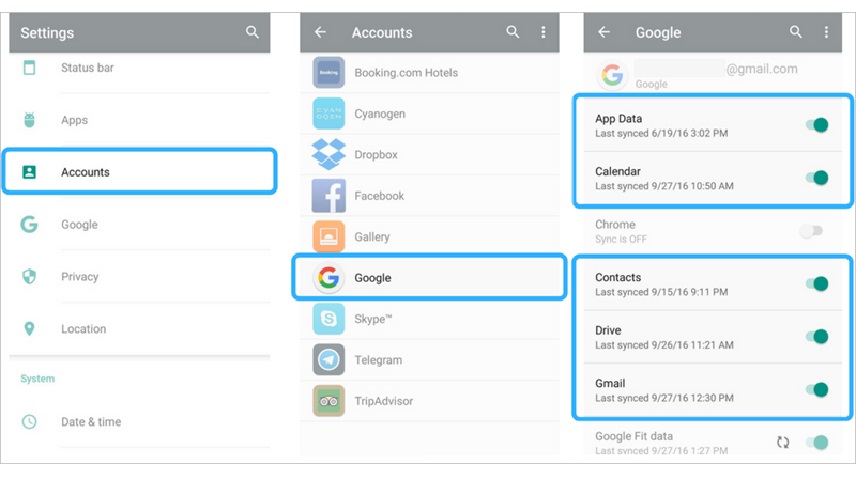The height and width of the screenshot is (482, 856).
Task: Select Skype account label
Action: (373, 319)
